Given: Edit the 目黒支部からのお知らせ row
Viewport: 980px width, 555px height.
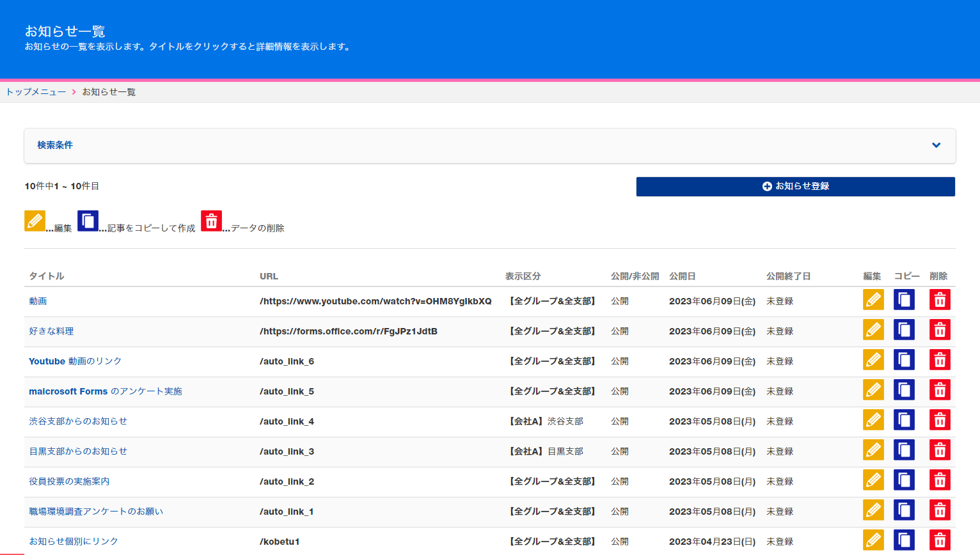Looking at the screenshot, I should [x=873, y=450].
